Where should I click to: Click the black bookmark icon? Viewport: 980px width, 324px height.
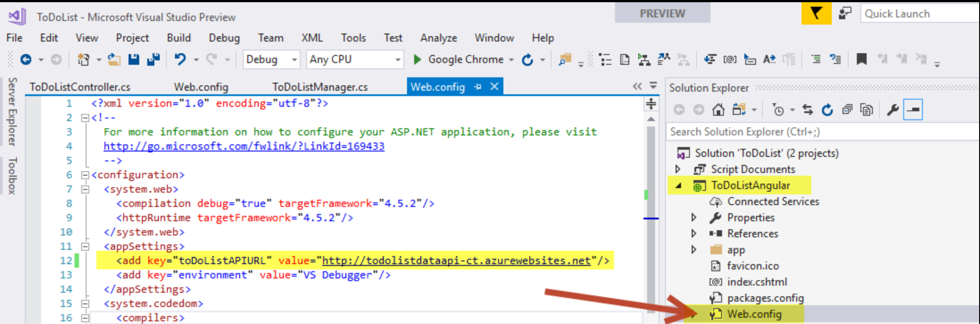861,59
